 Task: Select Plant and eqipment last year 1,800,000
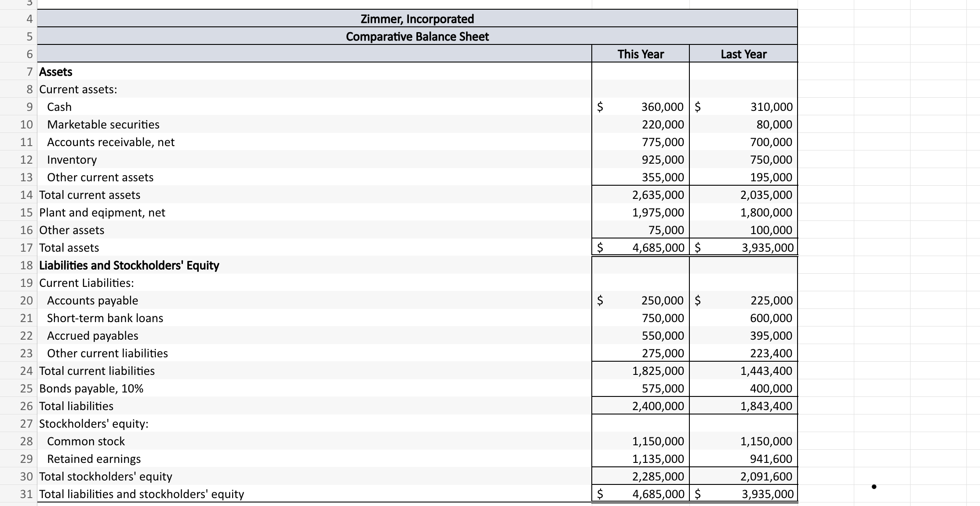pyautogui.click(x=766, y=213)
